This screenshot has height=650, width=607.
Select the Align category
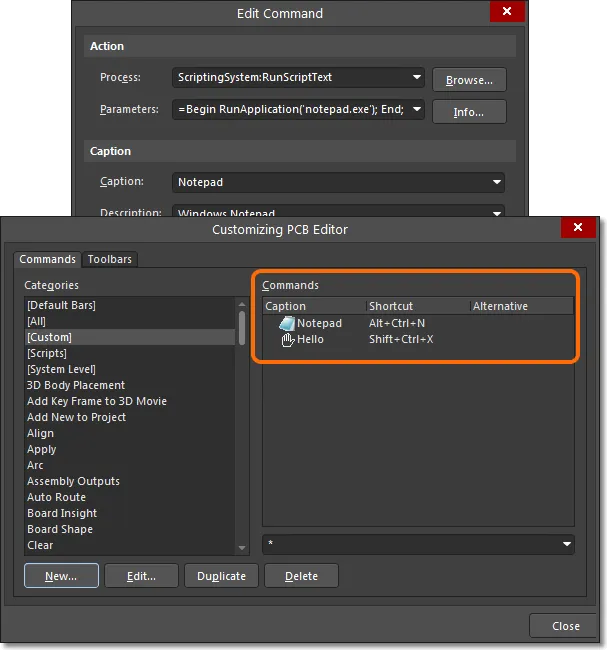click(x=130, y=434)
